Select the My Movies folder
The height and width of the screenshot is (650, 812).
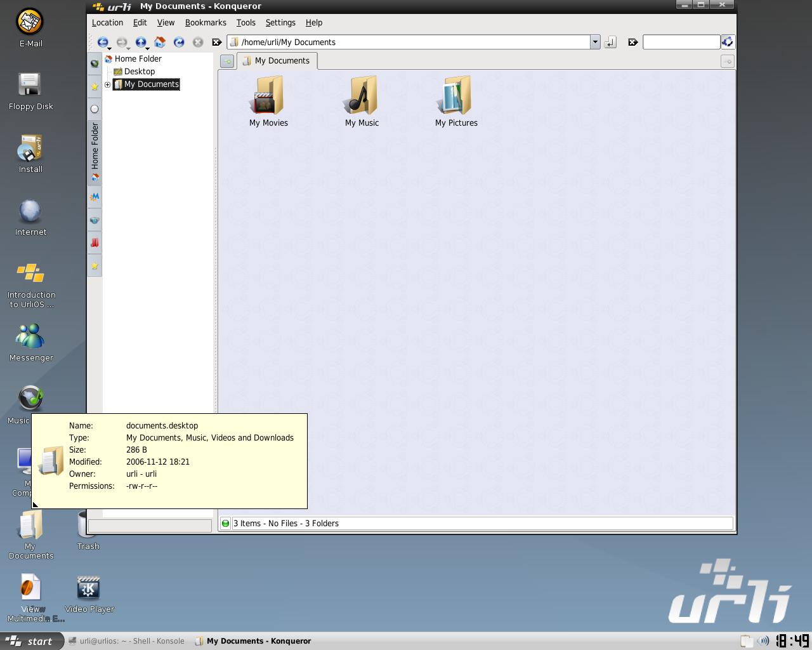click(268, 102)
